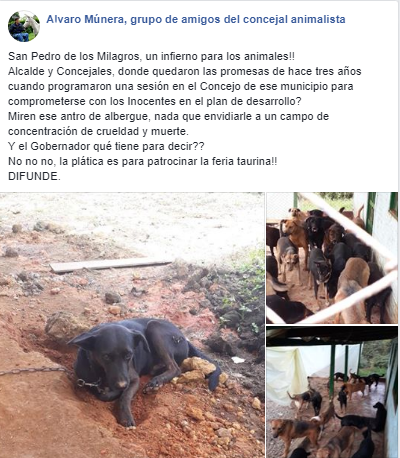Click the line starting with comprometerse con los Inocentes
The width and height of the screenshot is (400, 458).
pos(155,101)
